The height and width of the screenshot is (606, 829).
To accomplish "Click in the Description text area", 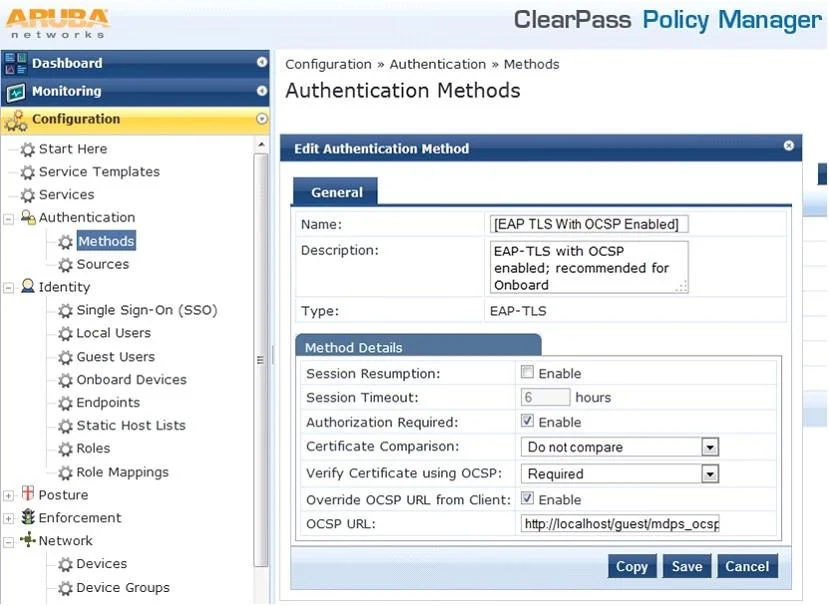I will pos(588,268).
